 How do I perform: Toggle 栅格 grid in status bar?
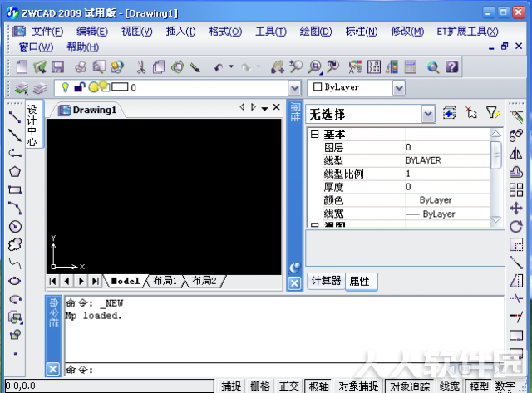(x=260, y=386)
